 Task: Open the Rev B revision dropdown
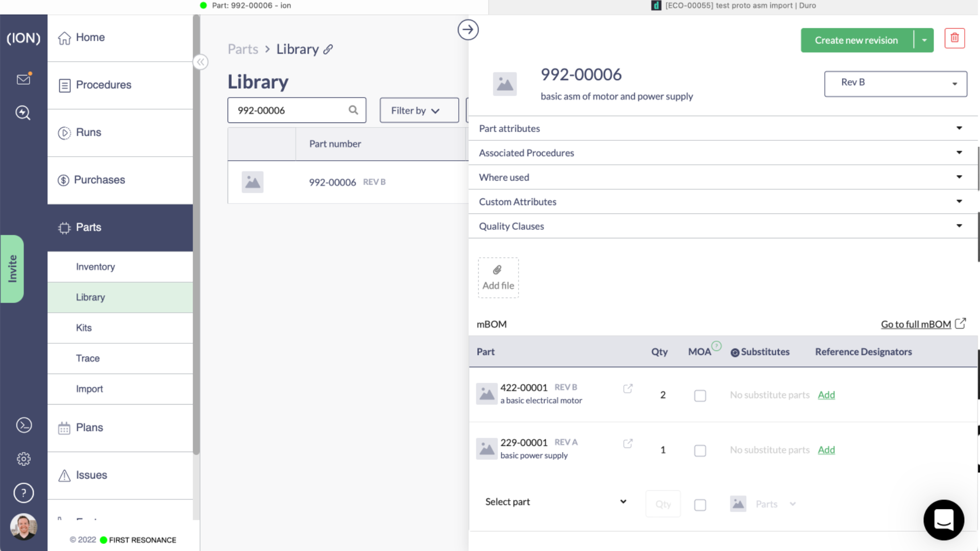click(x=895, y=83)
